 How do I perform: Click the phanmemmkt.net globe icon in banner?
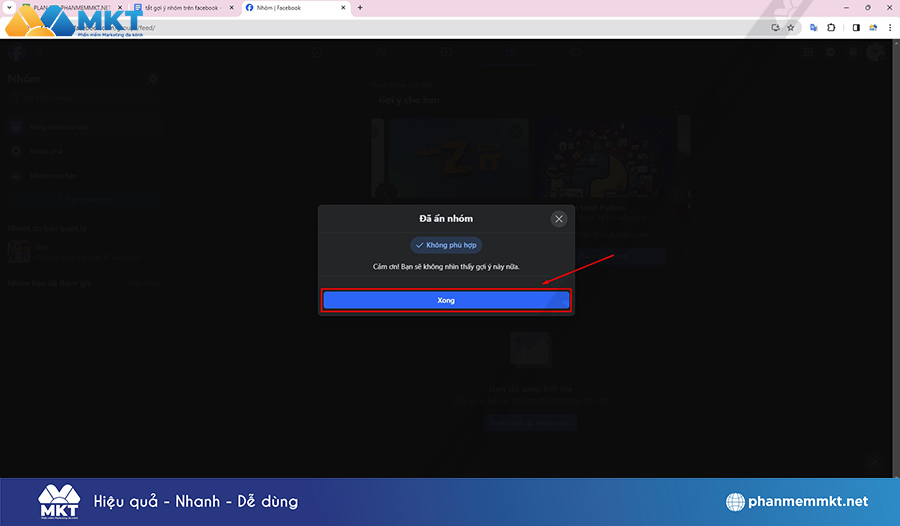click(x=736, y=502)
